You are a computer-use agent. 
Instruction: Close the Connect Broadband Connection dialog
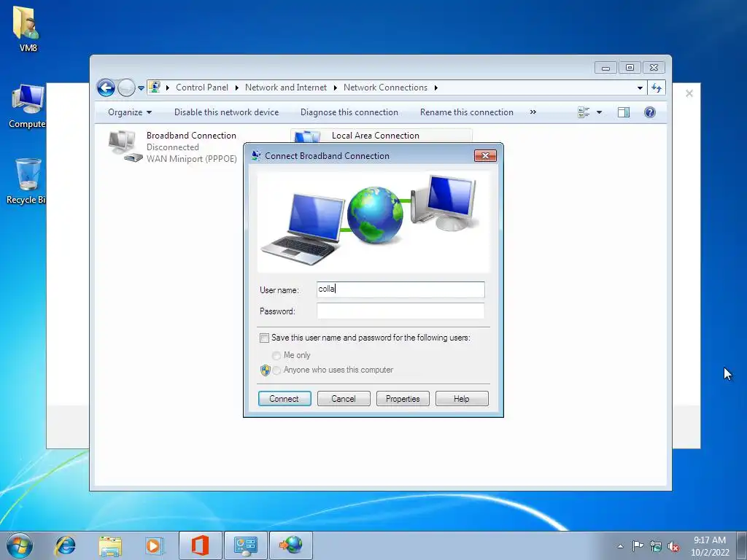click(x=485, y=156)
